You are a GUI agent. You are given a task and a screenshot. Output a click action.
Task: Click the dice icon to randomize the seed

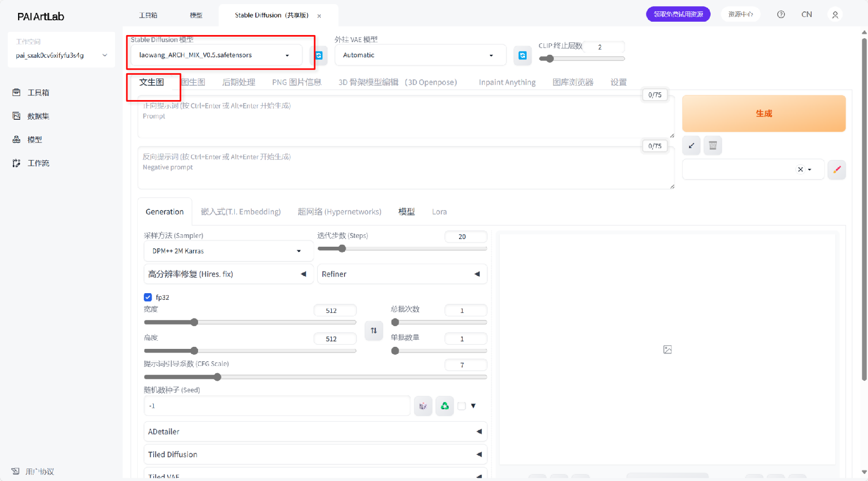[x=423, y=406]
